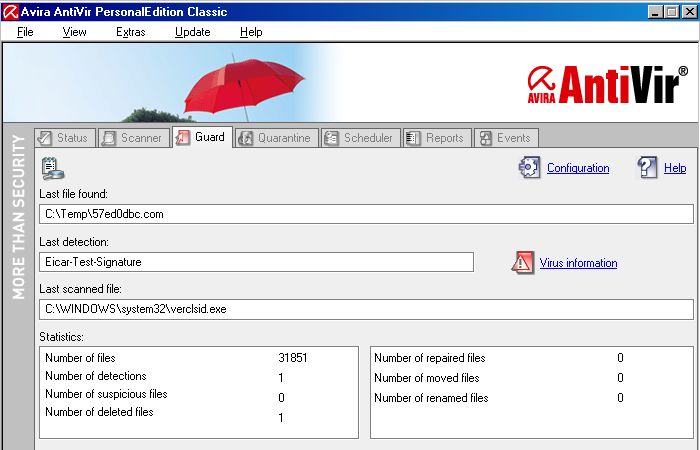Click the Help question mark icon
The image size is (700, 450).
[x=647, y=167]
